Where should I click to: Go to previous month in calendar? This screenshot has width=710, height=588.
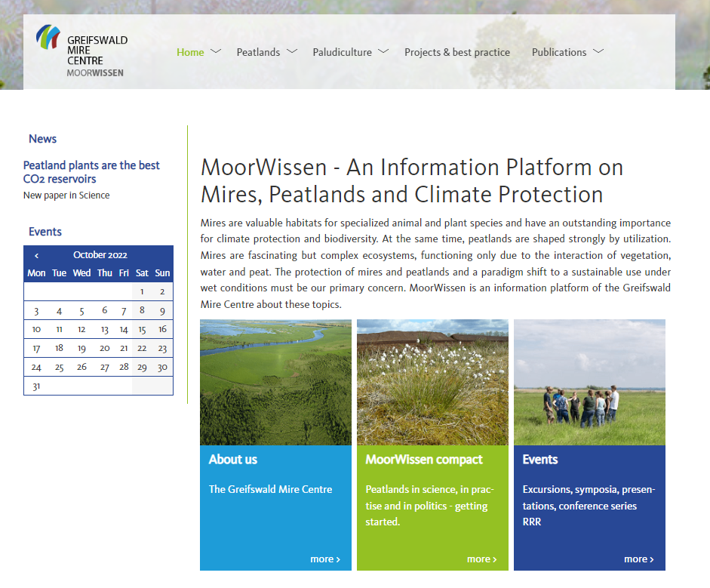(36, 256)
